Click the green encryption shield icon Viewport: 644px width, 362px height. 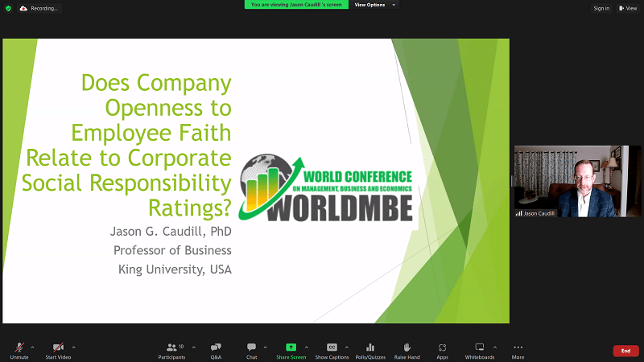point(8,8)
